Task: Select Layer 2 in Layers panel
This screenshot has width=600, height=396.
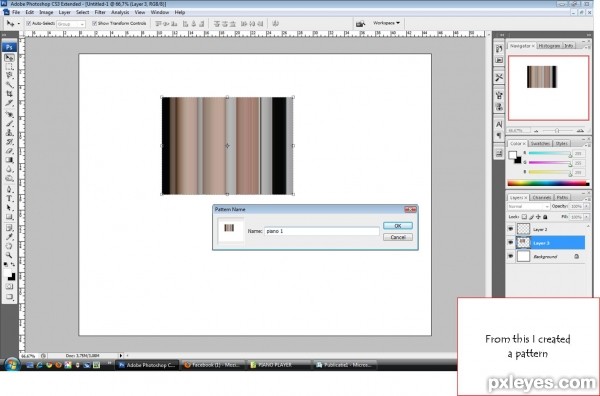Action: [x=550, y=229]
